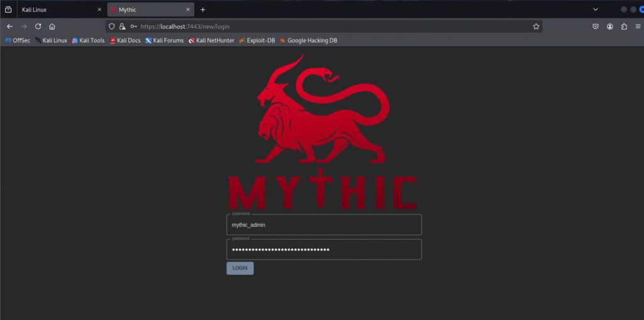
Task: Reload the current page
Action: [38, 26]
